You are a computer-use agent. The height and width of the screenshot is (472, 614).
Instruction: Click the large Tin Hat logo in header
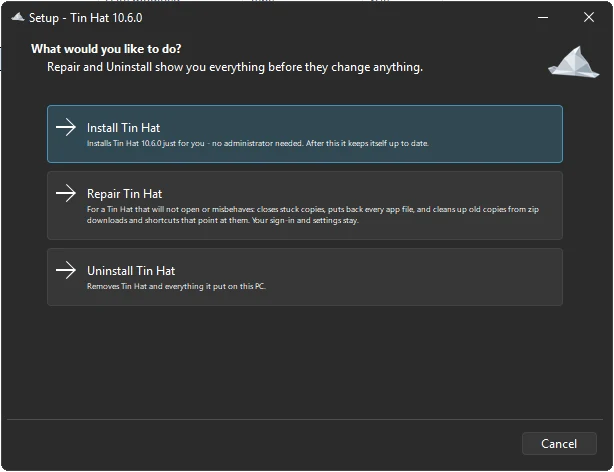[574, 62]
